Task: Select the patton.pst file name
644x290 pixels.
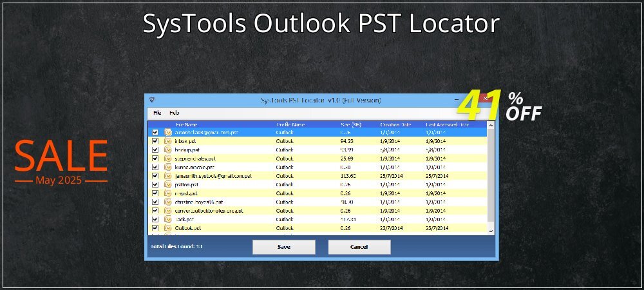Action: [x=187, y=184]
